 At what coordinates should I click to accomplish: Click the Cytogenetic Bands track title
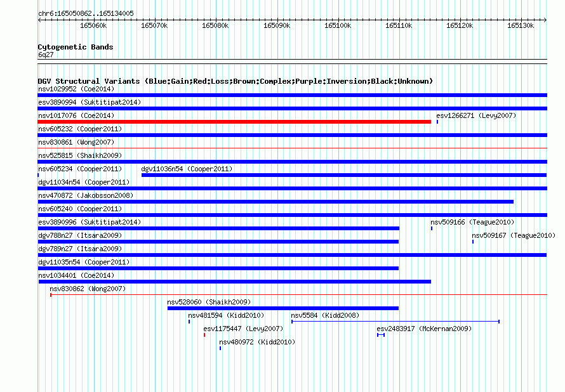[x=76, y=47]
